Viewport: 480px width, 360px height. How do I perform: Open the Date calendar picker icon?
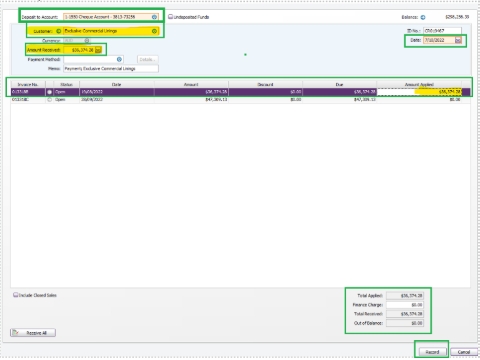(x=458, y=40)
